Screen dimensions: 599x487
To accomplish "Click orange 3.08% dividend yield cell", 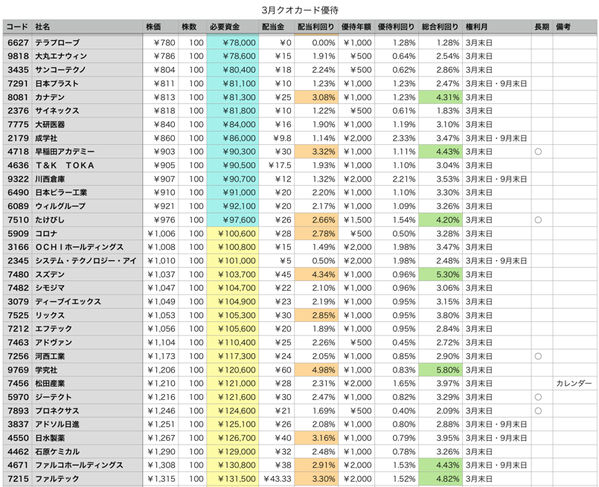I will [x=316, y=97].
